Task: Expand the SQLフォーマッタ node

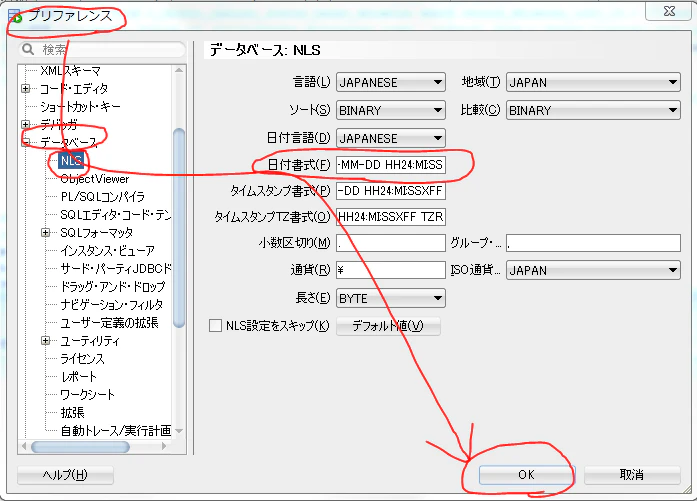Action: pos(45,232)
